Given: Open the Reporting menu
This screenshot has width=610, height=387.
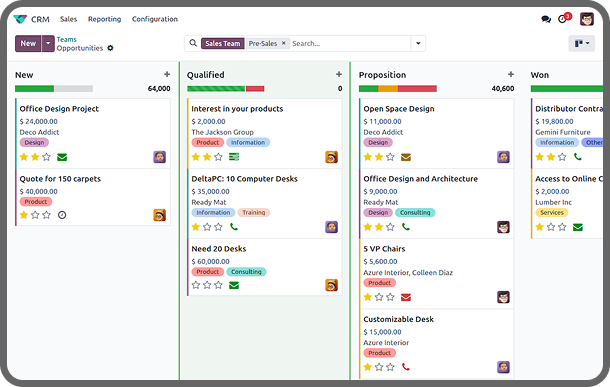Looking at the screenshot, I should pyautogui.click(x=104, y=19).
